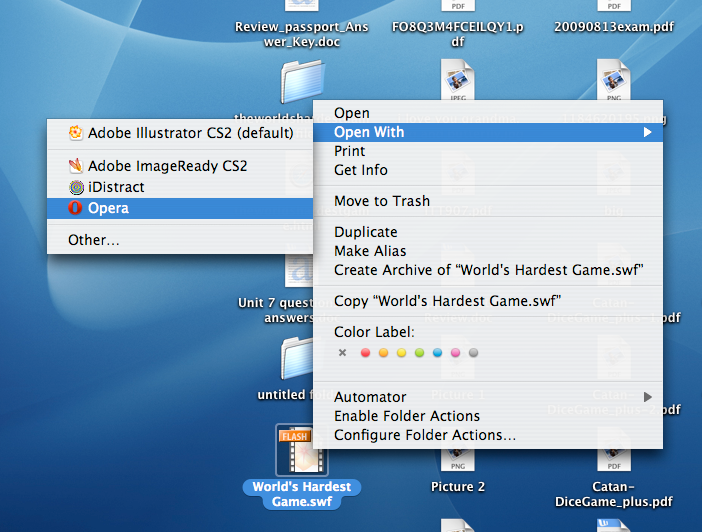Expand Open With submenu arrow
The image size is (702, 532).
[x=647, y=132]
